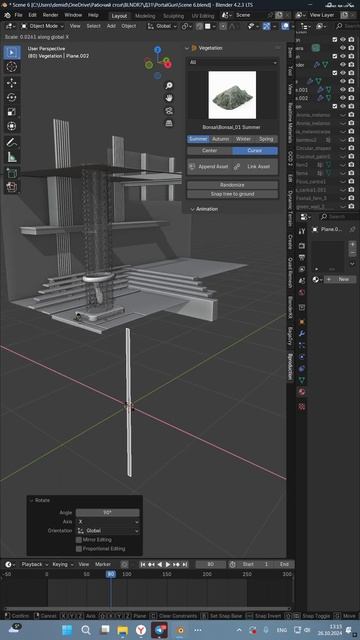
Task: Select the Move tool
Action: (12, 83)
